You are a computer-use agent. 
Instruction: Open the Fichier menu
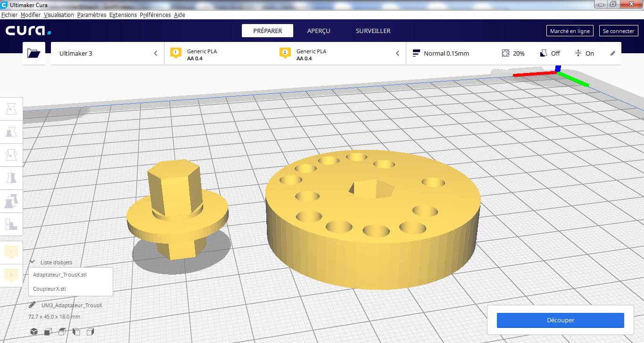click(9, 15)
